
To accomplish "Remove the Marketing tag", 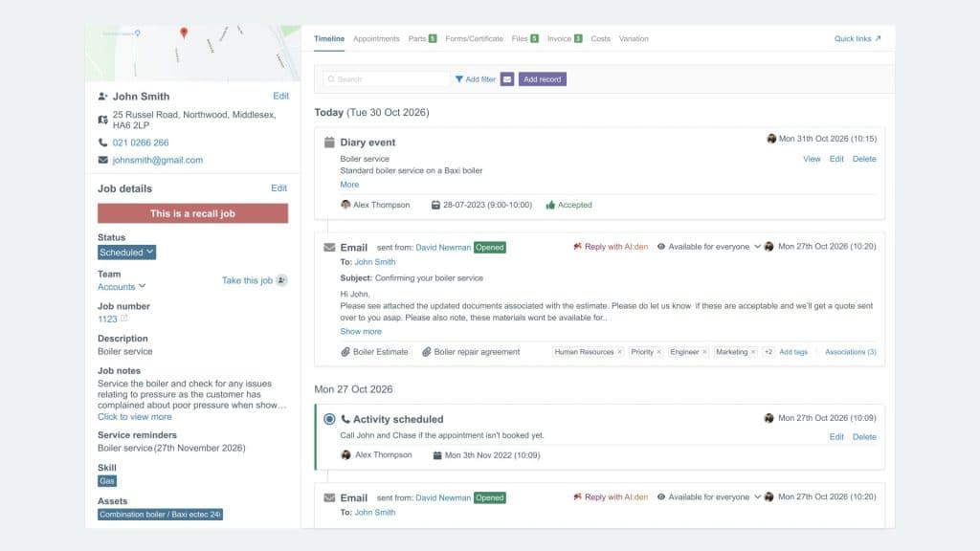I will pos(753,352).
